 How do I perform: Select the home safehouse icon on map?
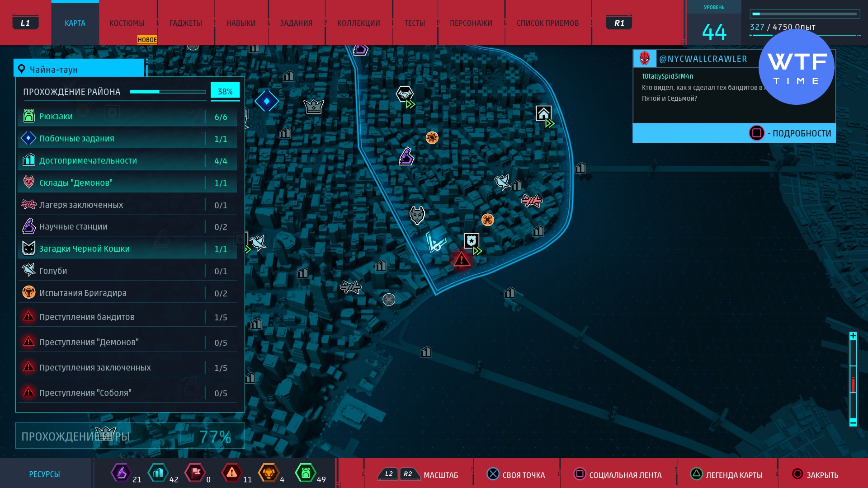(x=543, y=113)
